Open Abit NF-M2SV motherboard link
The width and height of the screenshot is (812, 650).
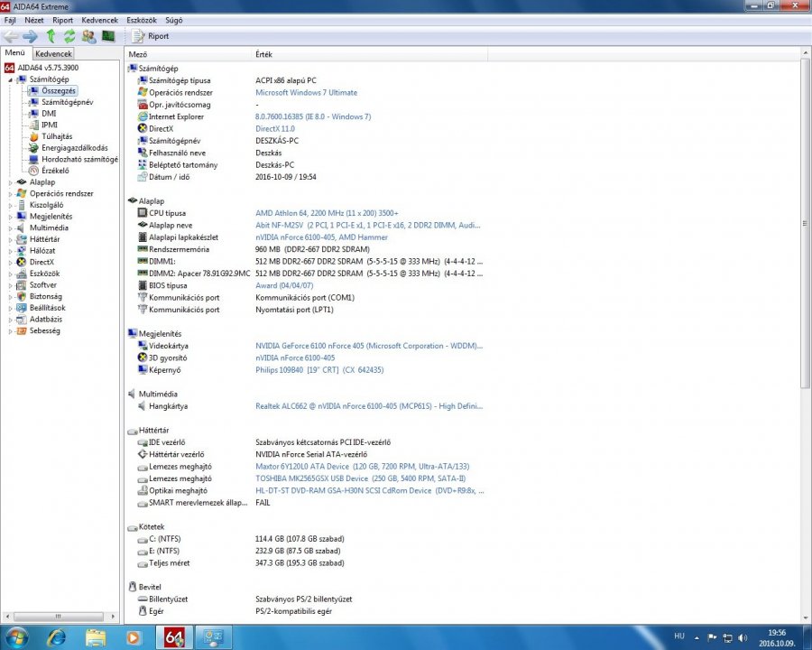click(x=368, y=225)
